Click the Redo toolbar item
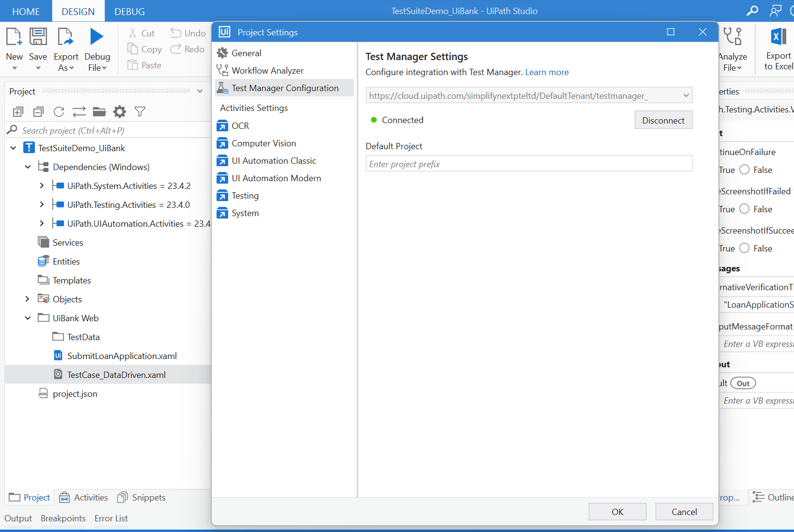The width and height of the screenshot is (794, 532). [x=187, y=49]
